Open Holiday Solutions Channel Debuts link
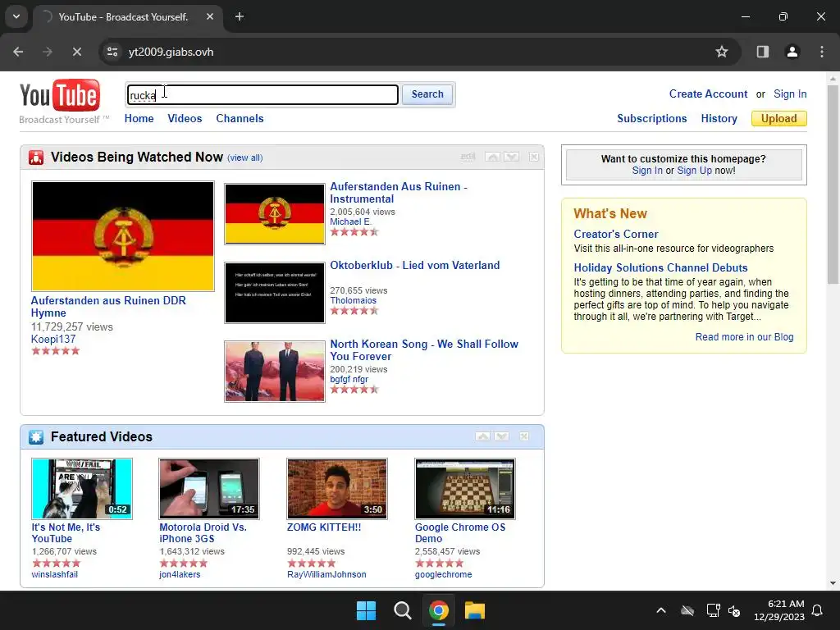Screen dimensions: 840x630 [x=660, y=268]
